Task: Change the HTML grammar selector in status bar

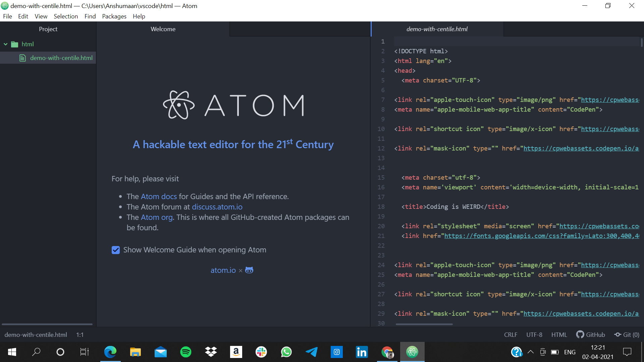Action: coord(559,335)
